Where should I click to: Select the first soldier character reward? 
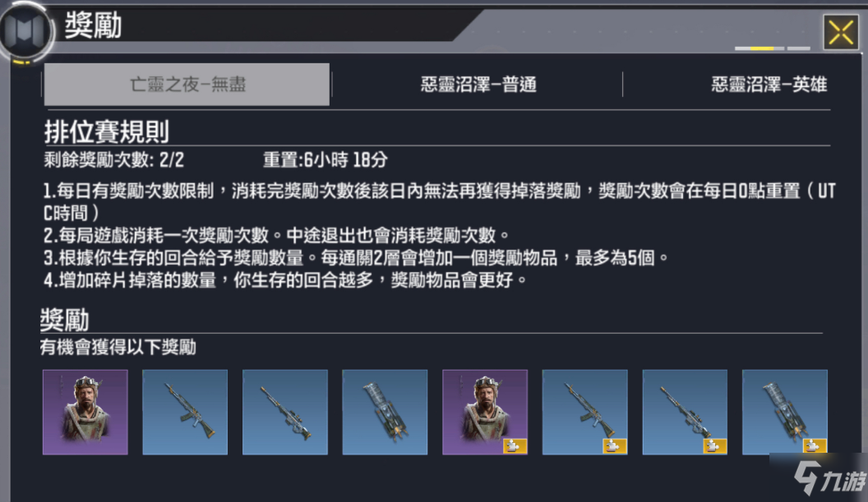pyautogui.click(x=85, y=412)
